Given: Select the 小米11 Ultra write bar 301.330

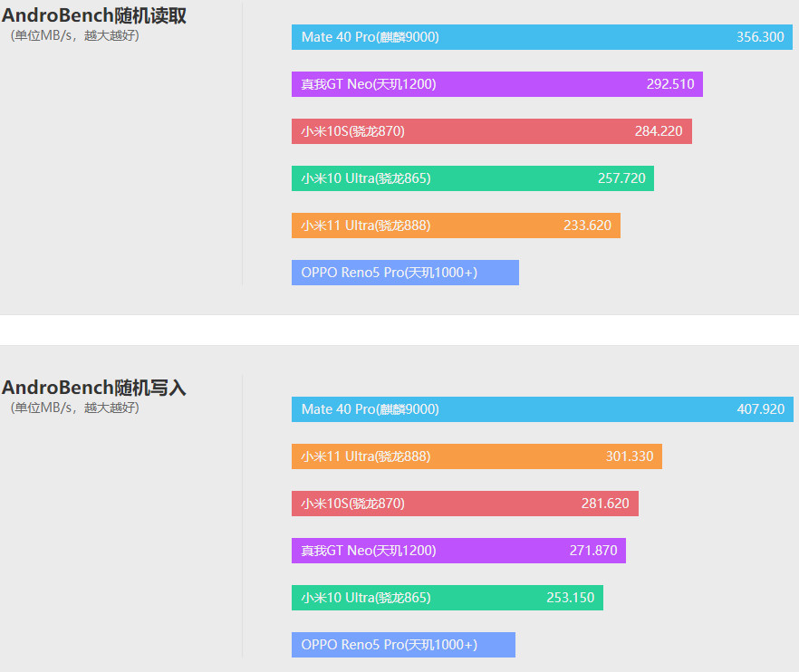Looking at the screenshot, I should (x=477, y=456).
